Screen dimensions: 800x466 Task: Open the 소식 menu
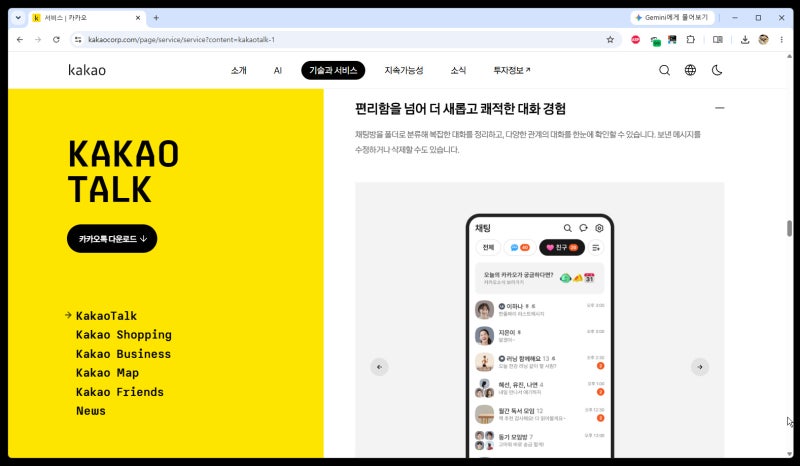(x=458, y=70)
